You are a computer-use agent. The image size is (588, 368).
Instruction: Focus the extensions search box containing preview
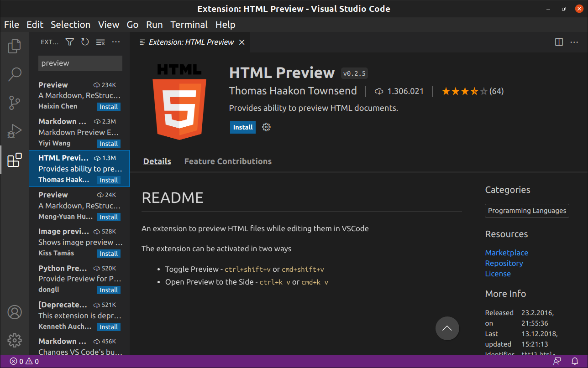(80, 63)
